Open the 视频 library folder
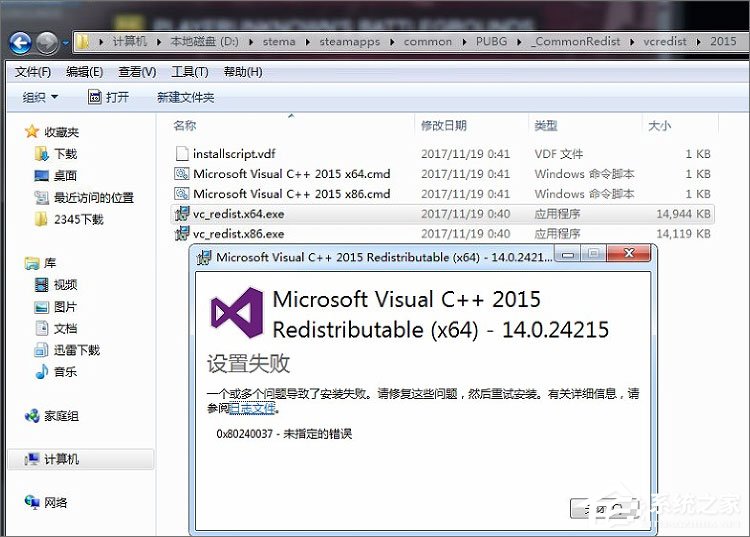Viewport: 750px width, 537px height. point(64,285)
